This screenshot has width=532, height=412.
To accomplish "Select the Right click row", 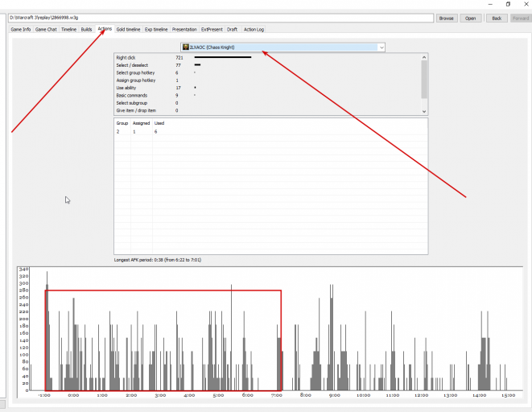I will (x=267, y=58).
